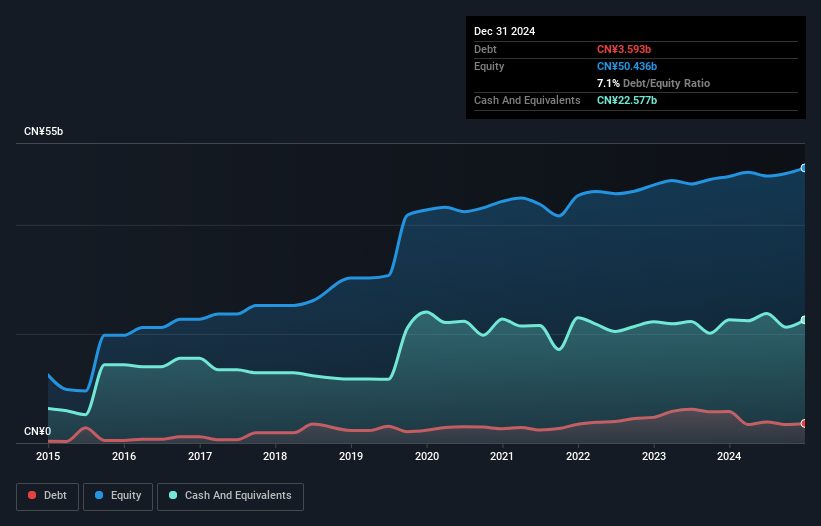Click the teal dot in Cash legend
This screenshot has height=526, width=821.
(173, 495)
